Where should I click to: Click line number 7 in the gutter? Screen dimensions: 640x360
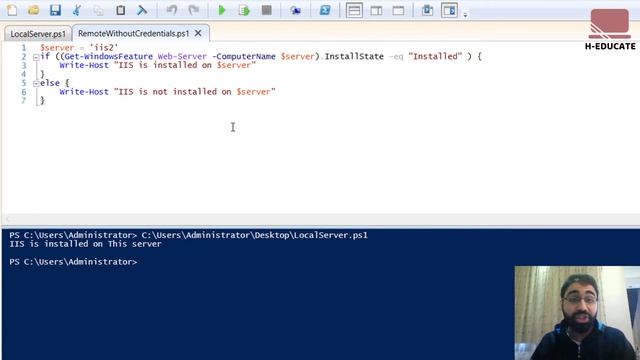(24, 101)
